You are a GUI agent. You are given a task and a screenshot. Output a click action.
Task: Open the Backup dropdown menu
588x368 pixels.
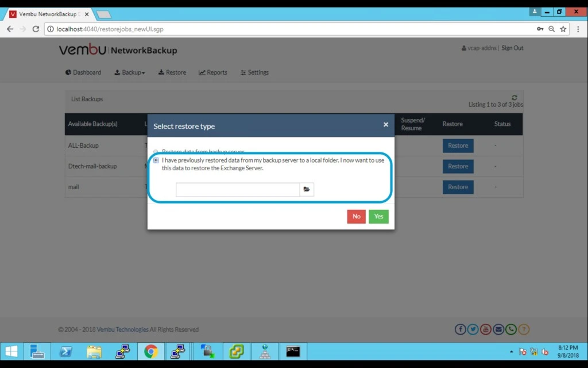click(130, 72)
